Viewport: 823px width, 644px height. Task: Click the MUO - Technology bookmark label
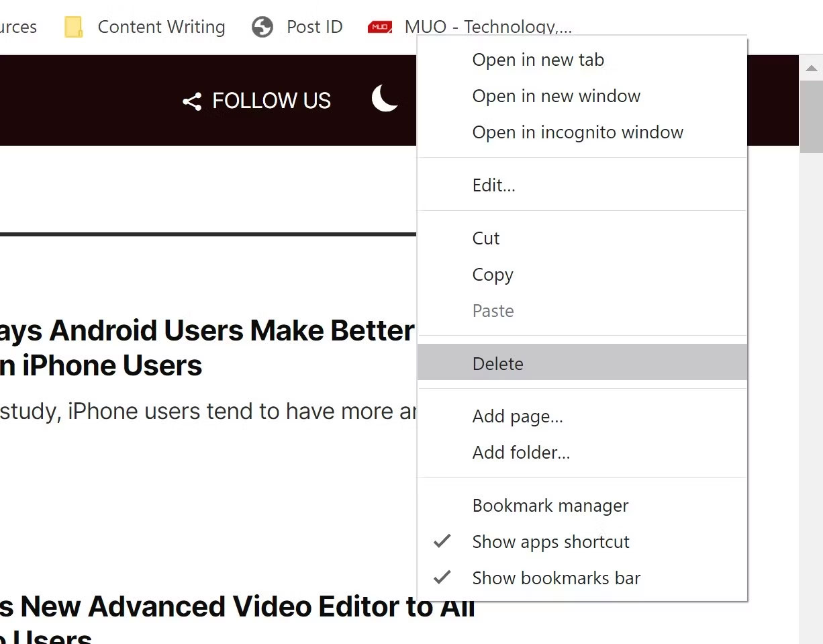pyautogui.click(x=488, y=27)
